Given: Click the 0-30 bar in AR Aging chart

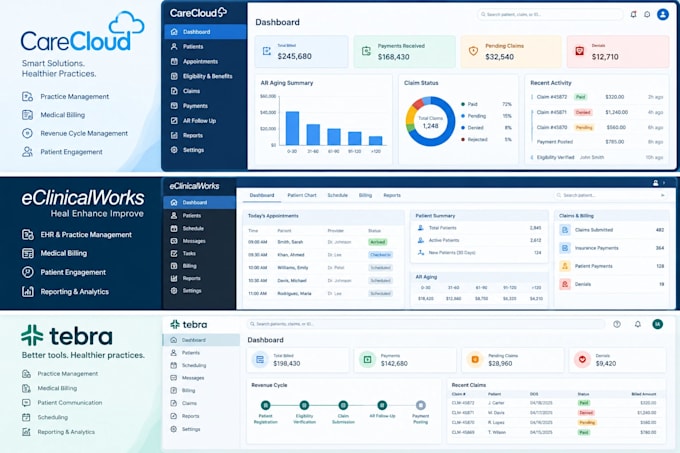Looking at the screenshot, I should 292,128.
